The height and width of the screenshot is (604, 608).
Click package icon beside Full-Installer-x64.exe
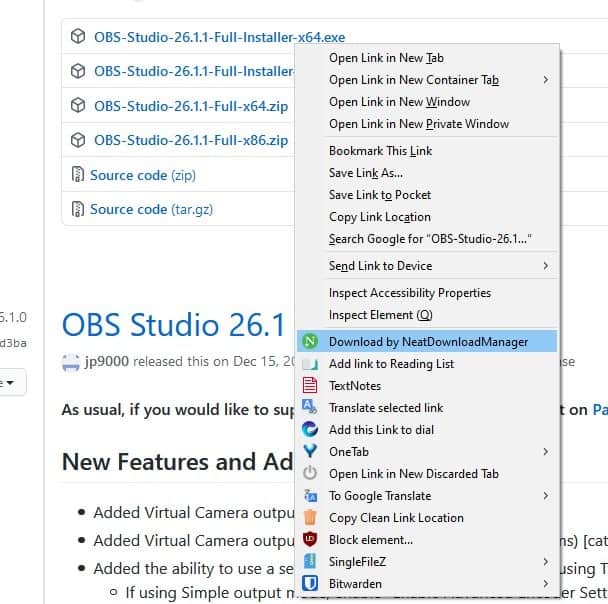click(x=78, y=36)
